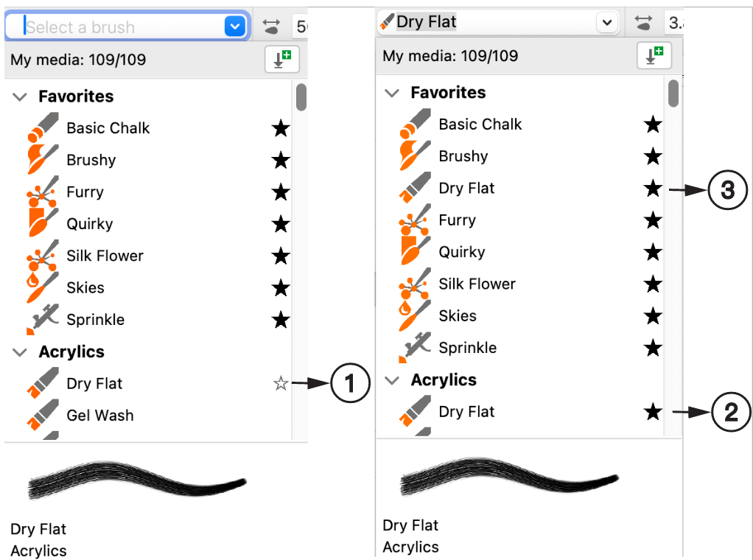Open the Dry Flat brush selector dropdown
This screenshot has height=560, width=753.
[607, 23]
